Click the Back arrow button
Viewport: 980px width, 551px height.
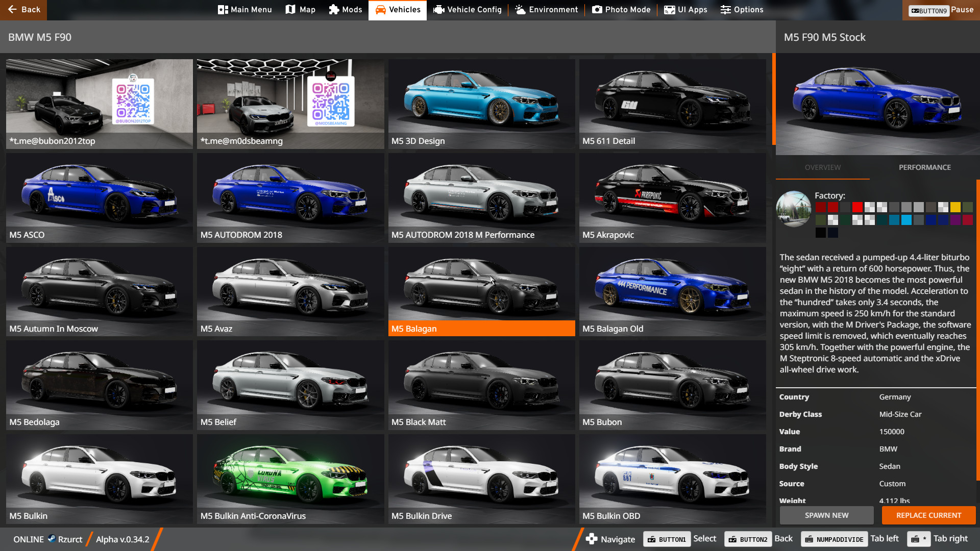23,10
